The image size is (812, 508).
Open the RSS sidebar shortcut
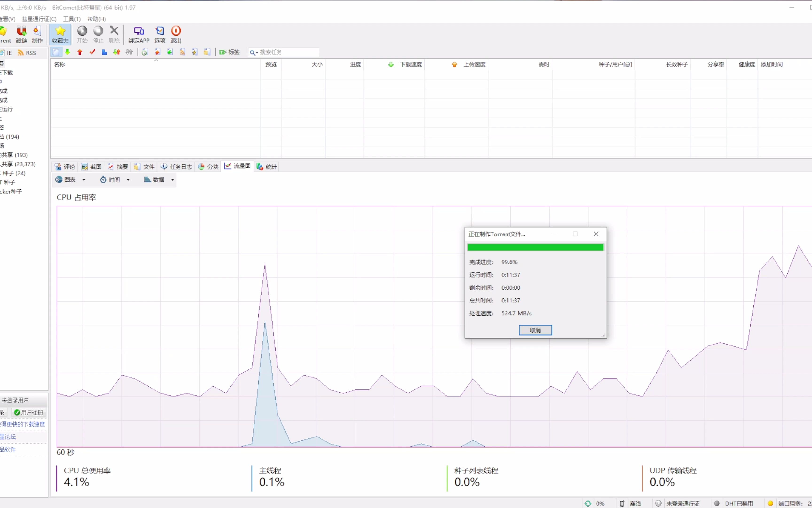tap(27, 53)
